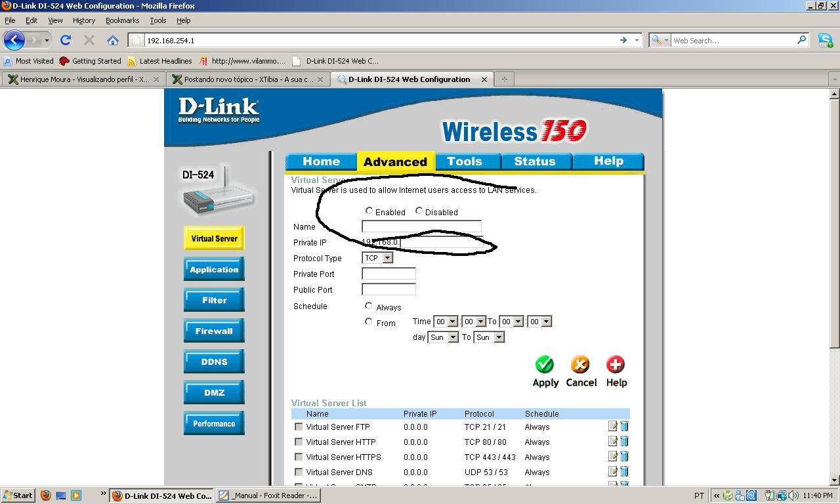
Task: Click the Filter sidebar button
Action: pyautogui.click(x=214, y=300)
